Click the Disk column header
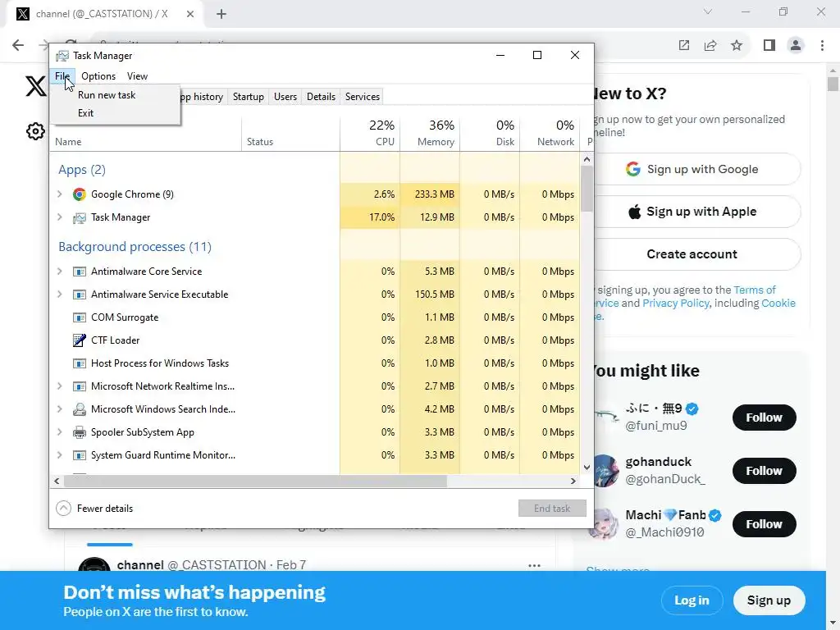Viewport: 840px width, 630px height. coord(490,132)
